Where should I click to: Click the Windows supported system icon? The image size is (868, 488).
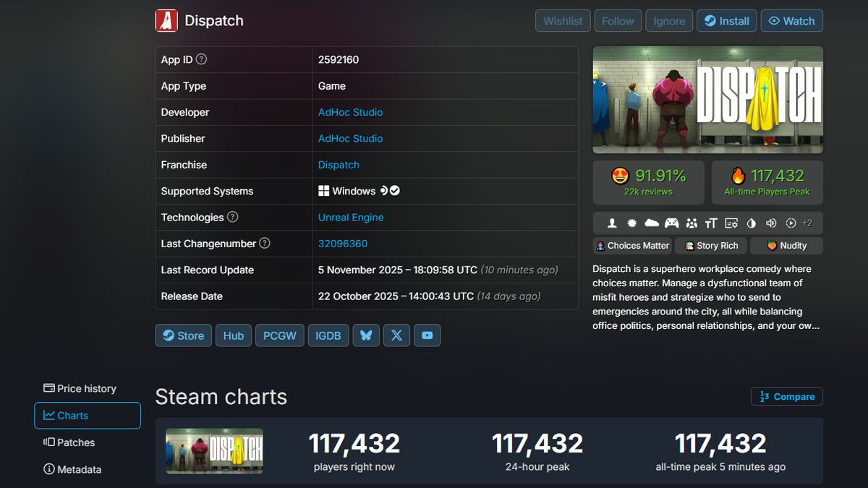[324, 191]
